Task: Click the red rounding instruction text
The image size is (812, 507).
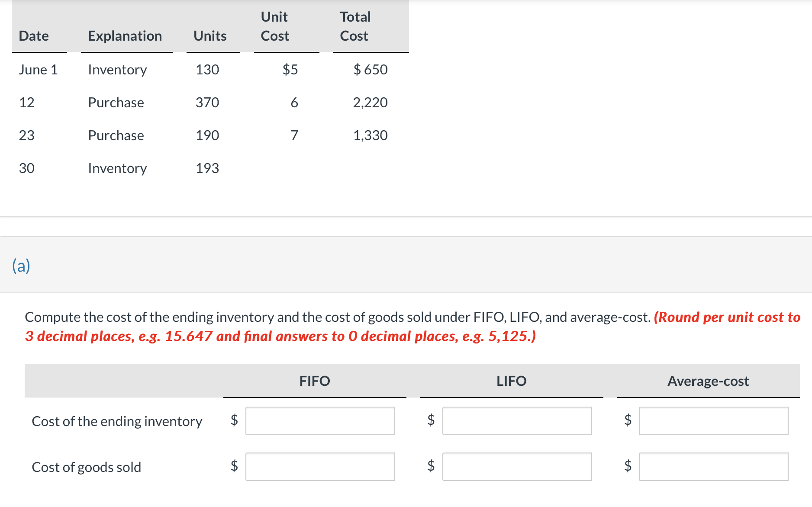Action: [280, 336]
